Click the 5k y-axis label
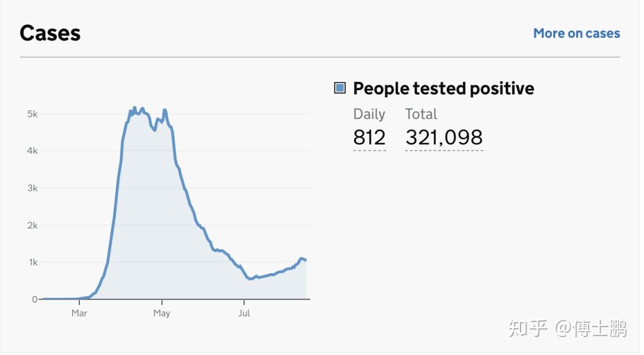Screen dimensions: 644x355 (x=32, y=113)
